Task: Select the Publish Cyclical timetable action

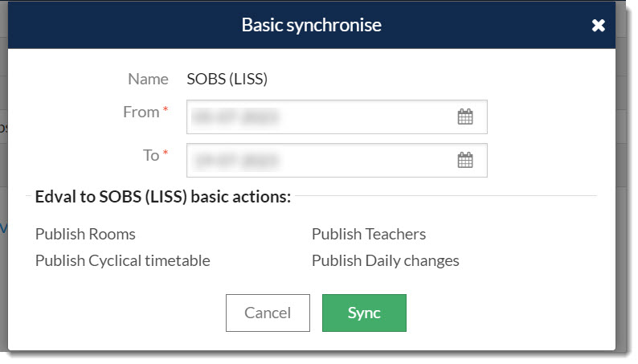Action: tap(123, 260)
